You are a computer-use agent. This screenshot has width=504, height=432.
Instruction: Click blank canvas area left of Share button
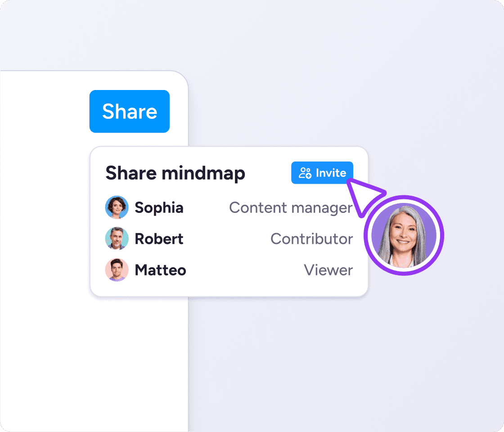click(x=45, y=112)
